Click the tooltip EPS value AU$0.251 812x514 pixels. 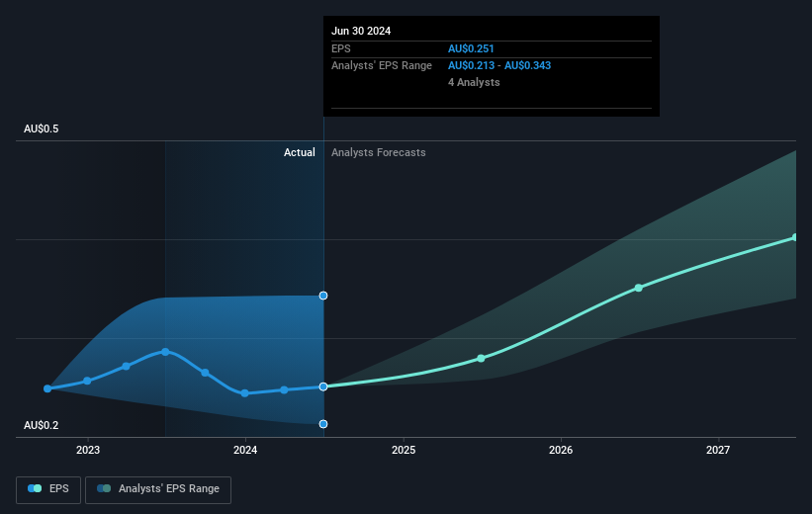(471, 48)
